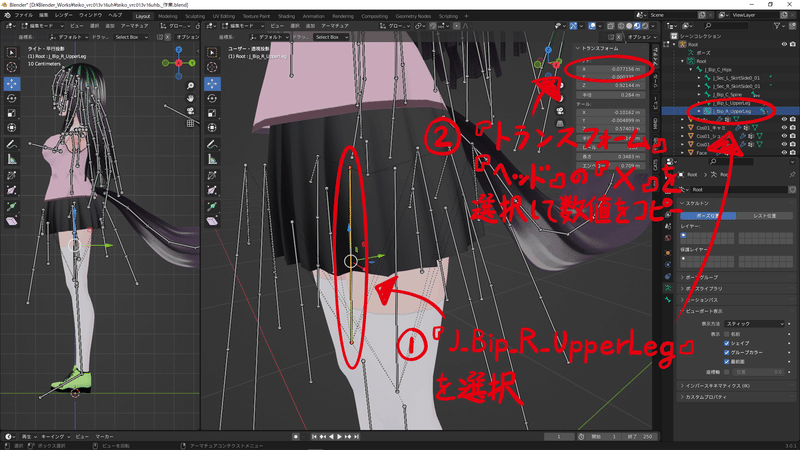
Task: Open the Select Box dropdown in the center viewport
Action: pos(330,37)
